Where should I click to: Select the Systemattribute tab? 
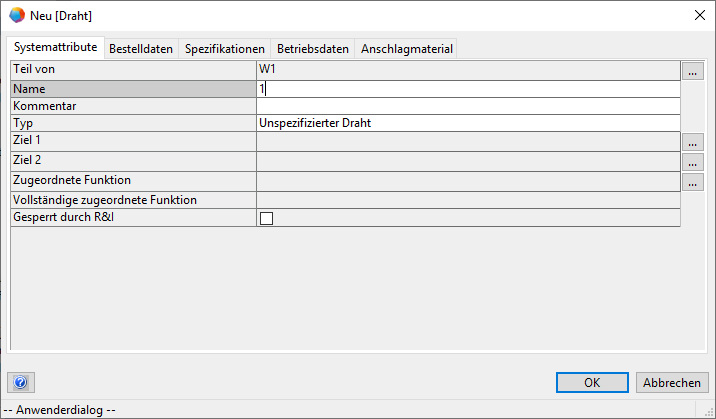click(56, 47)
